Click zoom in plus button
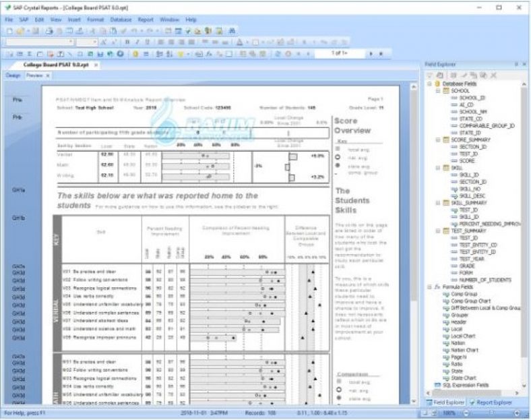Viewport: 531px width, 420px height. (517, 413)
